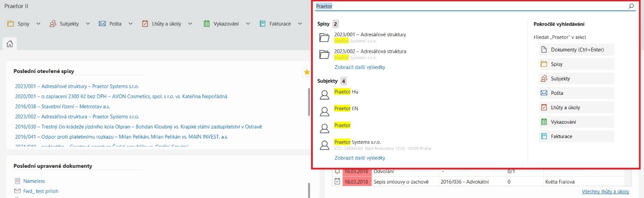Expand the Subjekty dropdown arrow
Image resolution: width=644 pixels, height=198 pixels.
pos(87,24)
